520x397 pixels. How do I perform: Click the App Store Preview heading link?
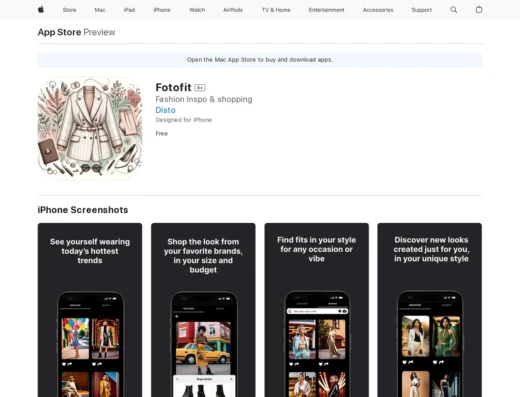pyautogui.click(x=76, y=32)
